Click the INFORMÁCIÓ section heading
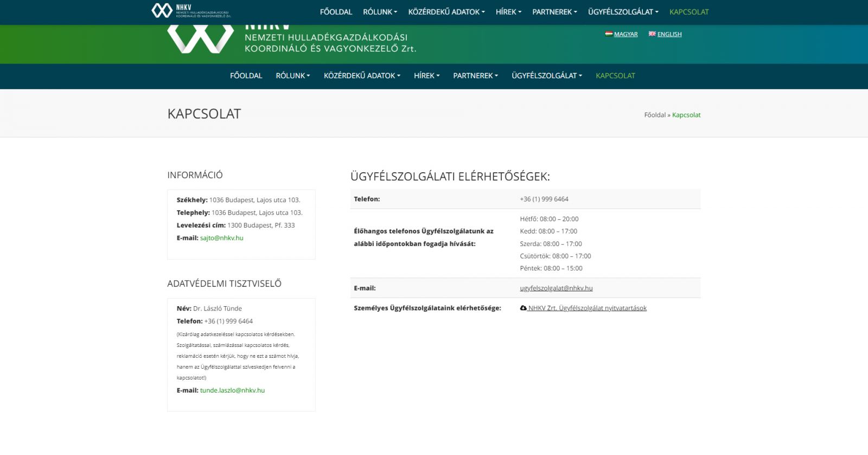The height and width of the screenshot is (455, 868). 195,175
